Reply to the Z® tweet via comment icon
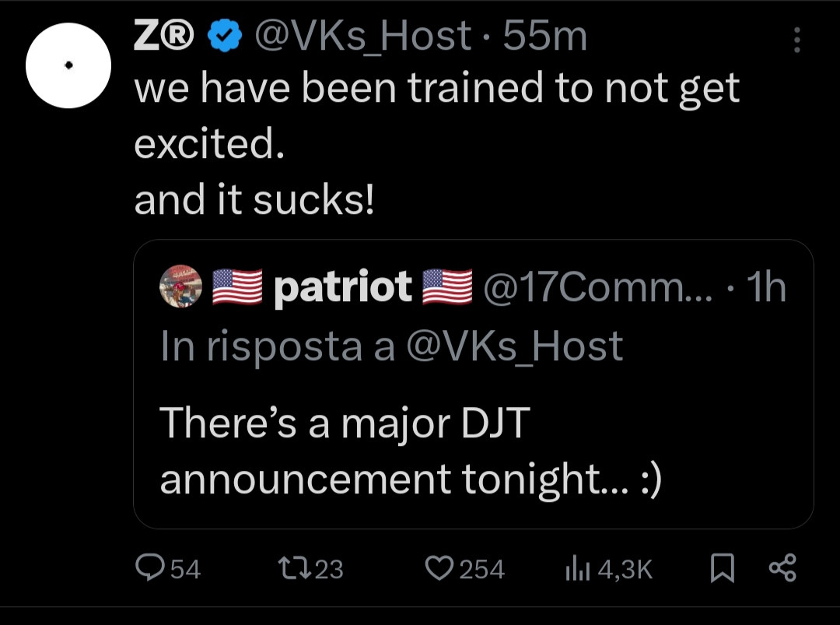Viewport: 840px width, 625px height. (148, 569)
